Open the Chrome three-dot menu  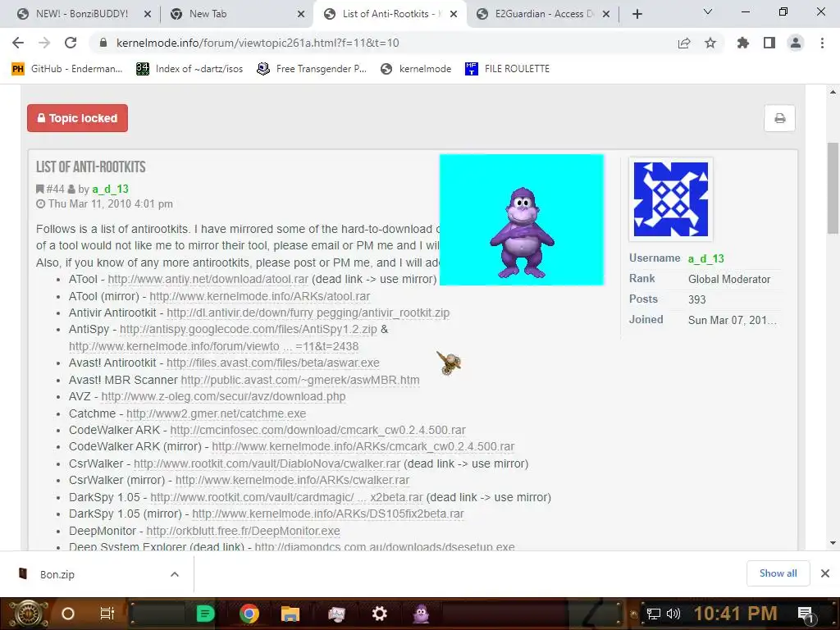822,43
